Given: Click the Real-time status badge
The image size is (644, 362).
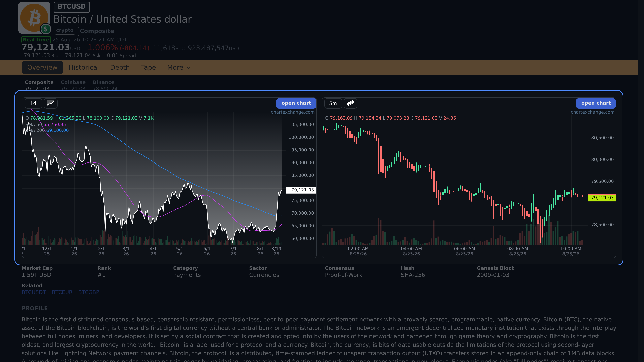Looking at the screenshot, I should (36, 40).
